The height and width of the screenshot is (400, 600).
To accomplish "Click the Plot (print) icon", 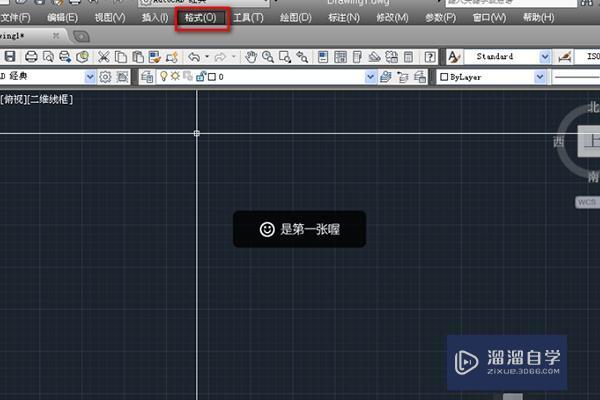I will 31,57.
